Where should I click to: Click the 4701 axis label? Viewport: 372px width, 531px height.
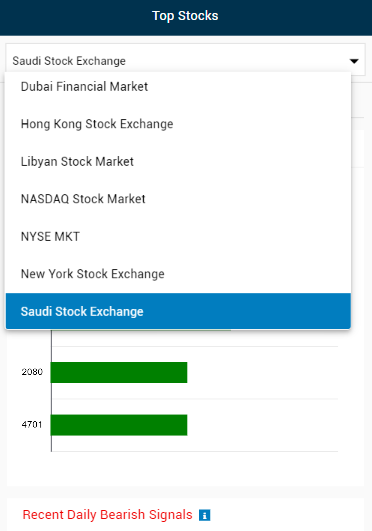pyautogui.click(x=32, y=424)
